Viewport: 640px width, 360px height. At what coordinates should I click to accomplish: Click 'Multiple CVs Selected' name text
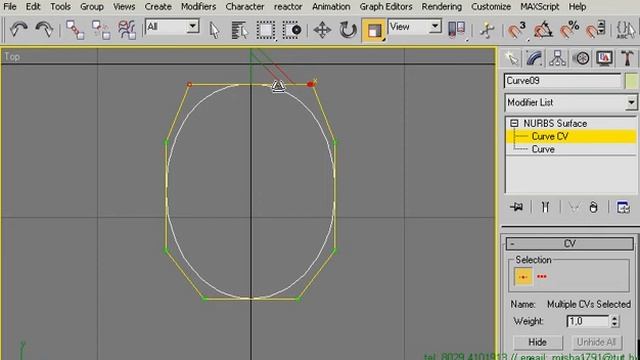(589, 304)
